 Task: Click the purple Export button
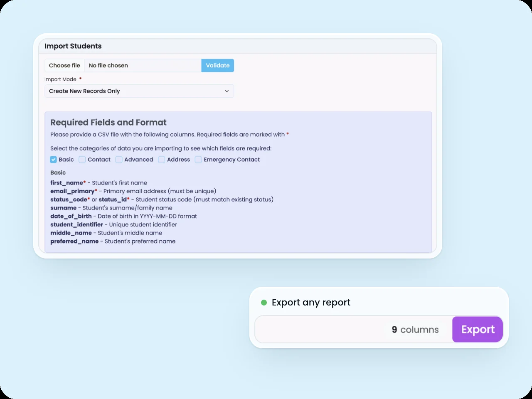pyautogui.click(x=478, y=330)
